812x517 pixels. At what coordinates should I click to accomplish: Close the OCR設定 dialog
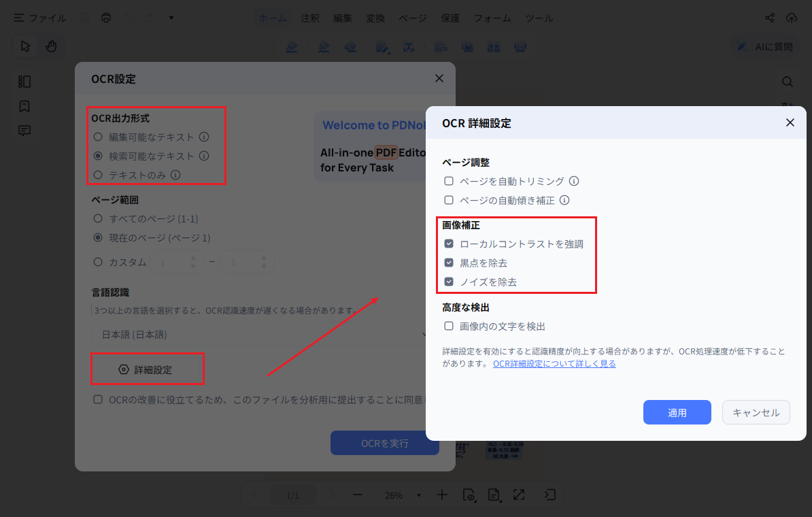tap(439, 78)
